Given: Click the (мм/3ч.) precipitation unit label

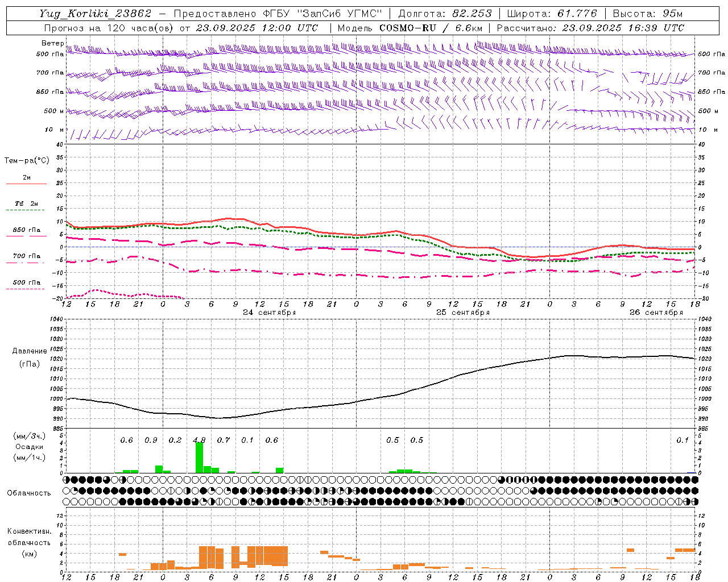Looking at the screenshot, I should point(29,436).
